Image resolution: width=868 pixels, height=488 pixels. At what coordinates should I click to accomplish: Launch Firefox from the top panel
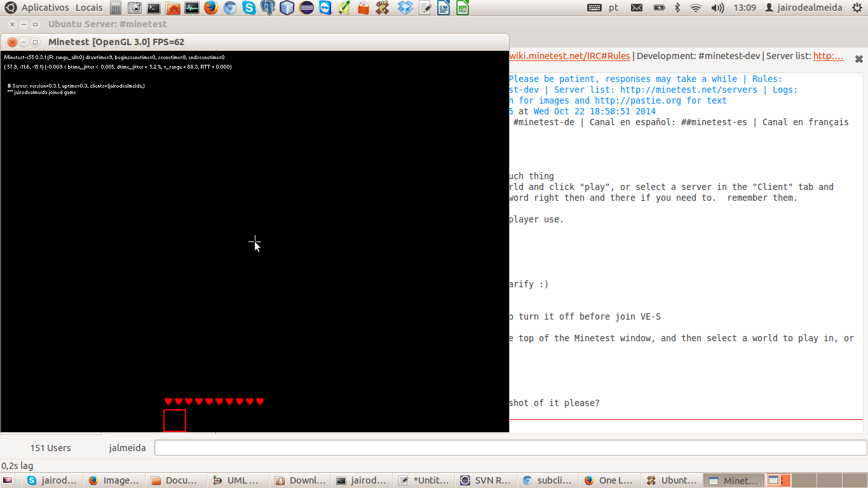pyautogui.click(x=211, y=8)
